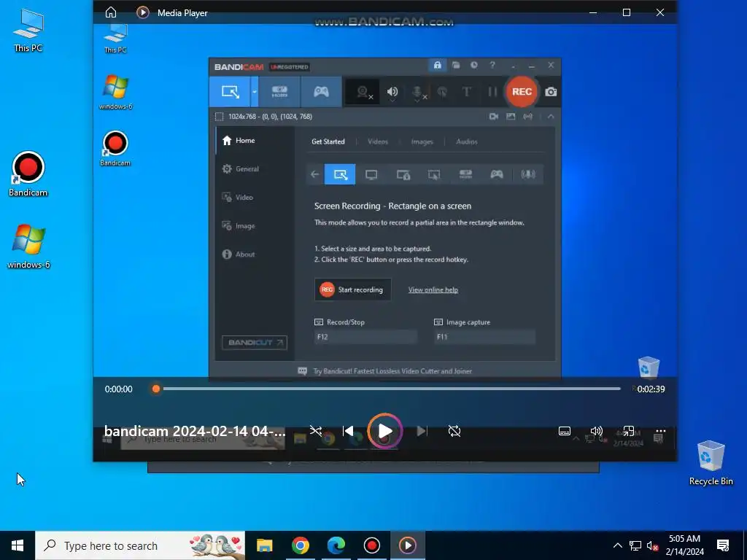Click the lock icon in Bandicam title bar

pos(438,65)
